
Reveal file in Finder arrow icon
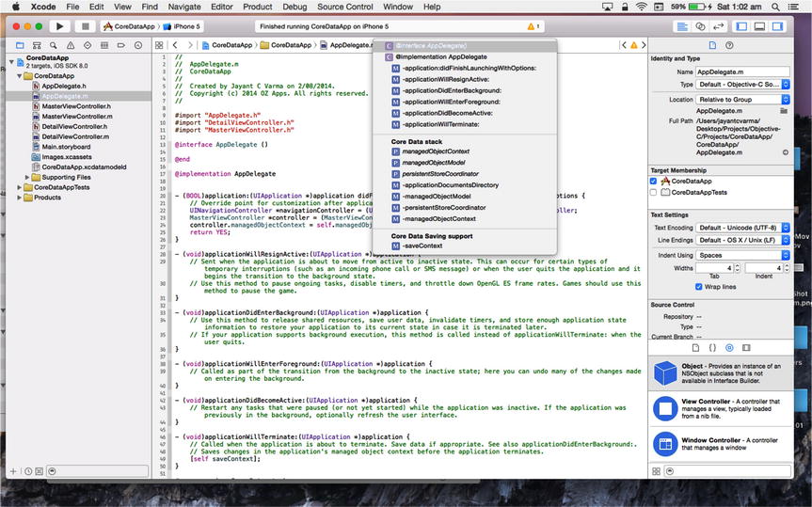tap(786, 152)
